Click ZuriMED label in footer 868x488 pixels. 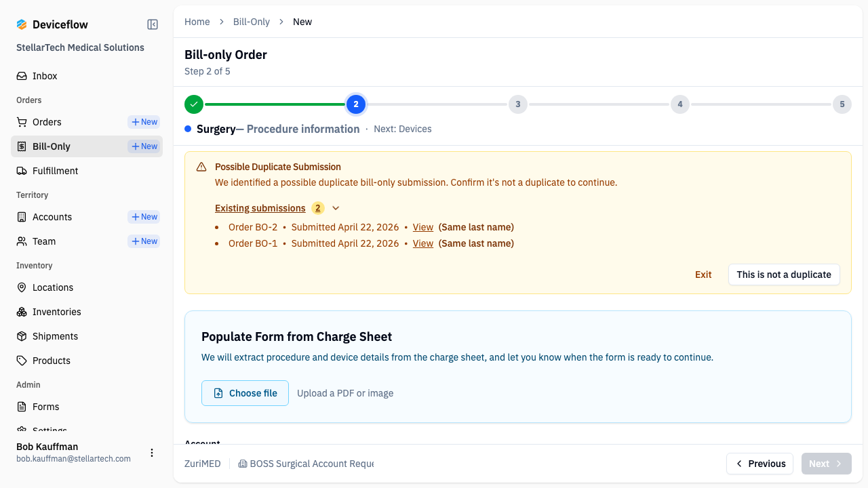[203, 464]
